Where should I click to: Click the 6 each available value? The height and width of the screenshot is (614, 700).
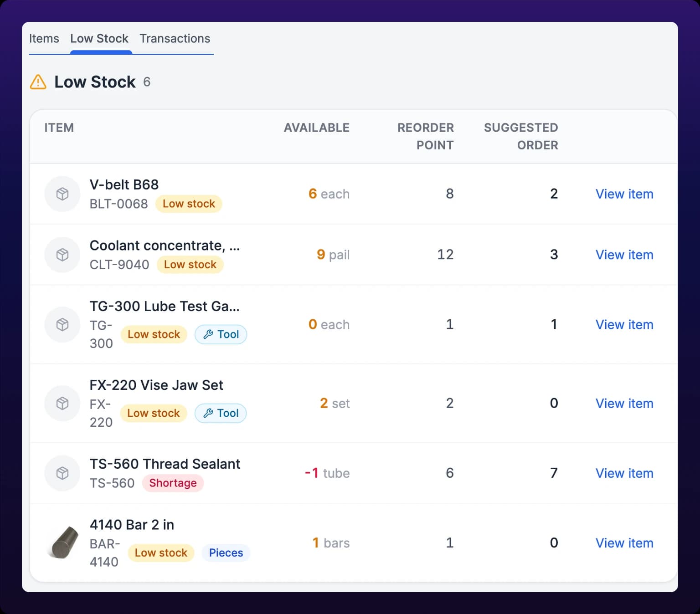point(329,194)
